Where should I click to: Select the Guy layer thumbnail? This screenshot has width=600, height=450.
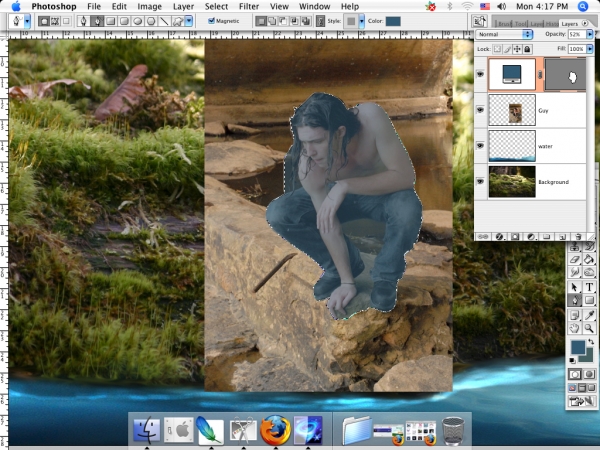[x=512, y=110]
